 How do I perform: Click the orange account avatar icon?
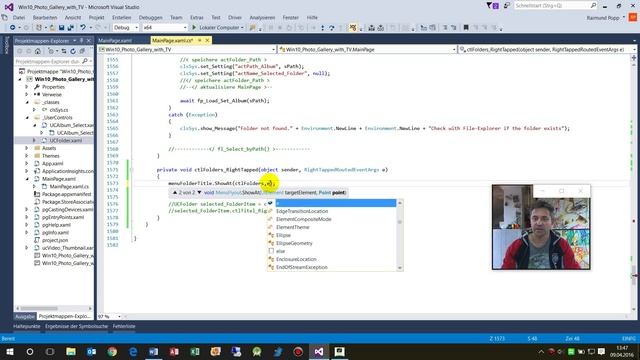(x=633, y=18)
